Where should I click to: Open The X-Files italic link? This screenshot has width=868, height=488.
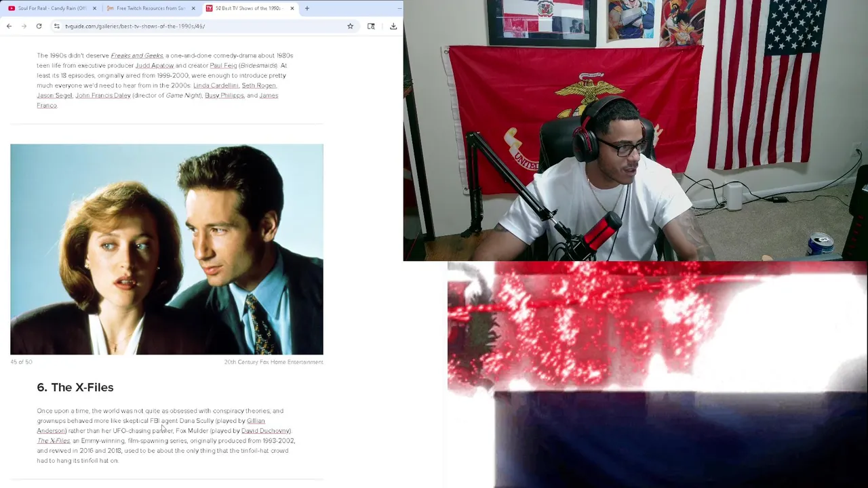click(53, 441)
